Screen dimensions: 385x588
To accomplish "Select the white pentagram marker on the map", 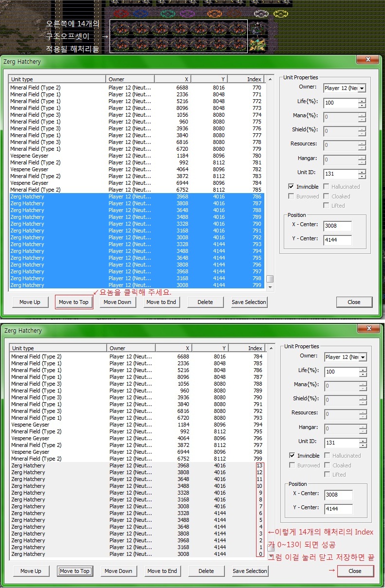I will (x=261, y=14).
